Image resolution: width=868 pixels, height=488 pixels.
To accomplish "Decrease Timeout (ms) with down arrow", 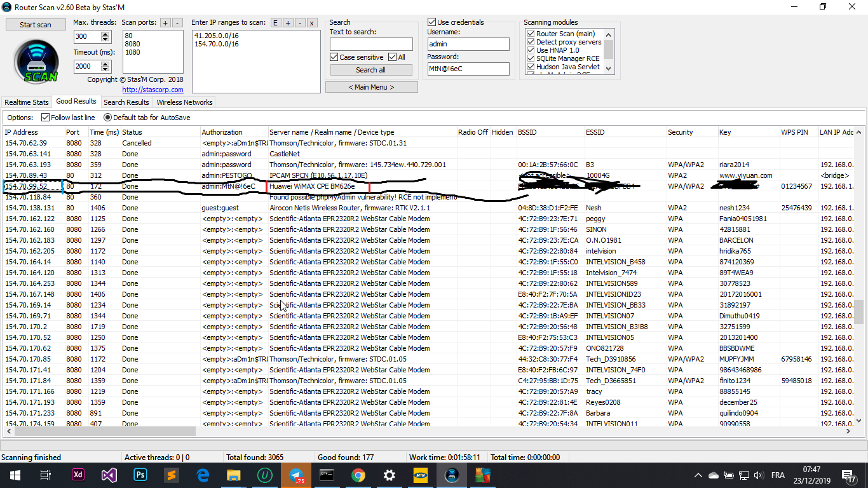I will click(105, 69).
